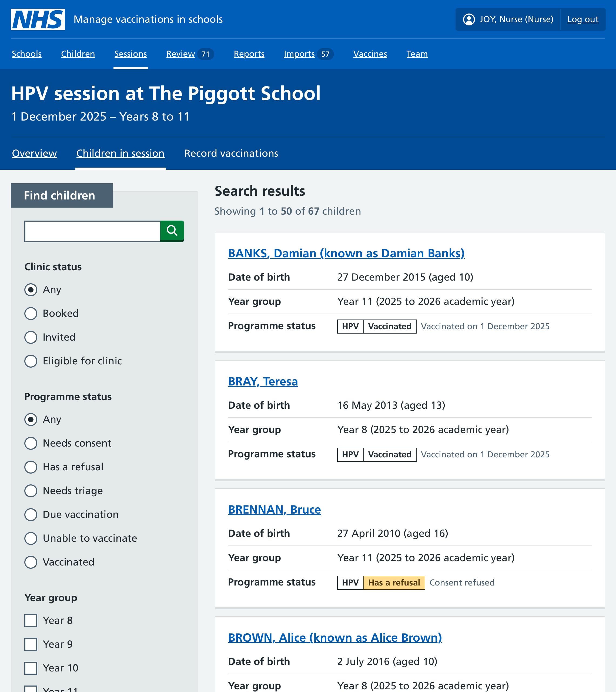
Task: Click the Log out link
Action: coord(583,19)
